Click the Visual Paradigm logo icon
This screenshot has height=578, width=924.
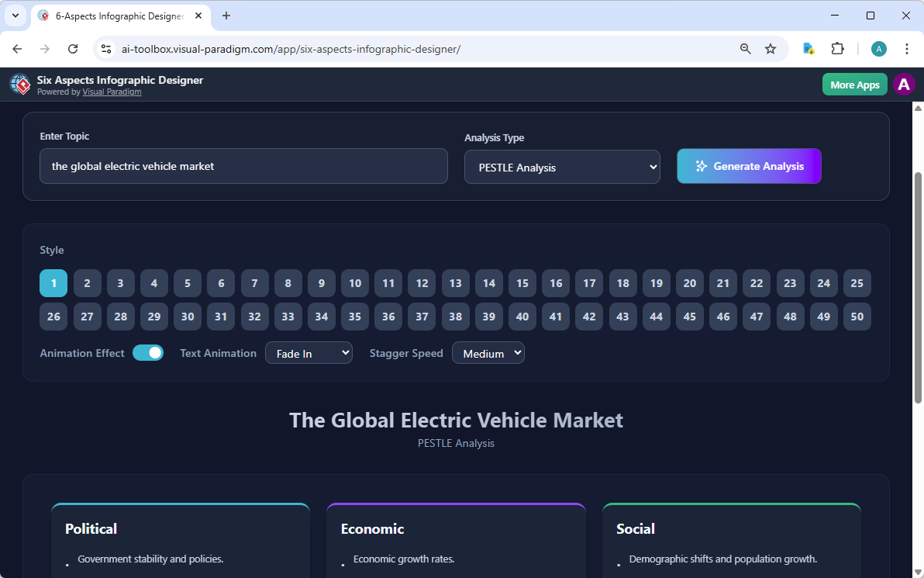pyautogui.click(x=20, y=84)
